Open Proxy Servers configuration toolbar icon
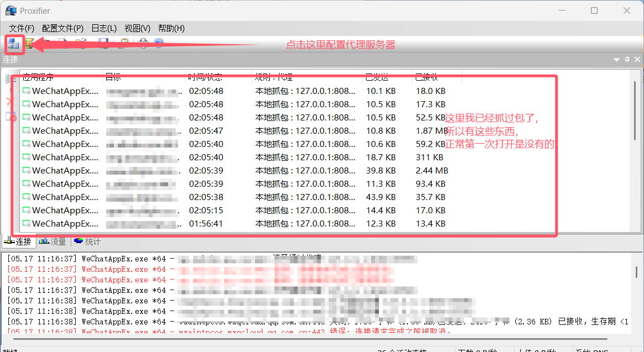This screenshot has height=352, width=644. pos(13,44)
